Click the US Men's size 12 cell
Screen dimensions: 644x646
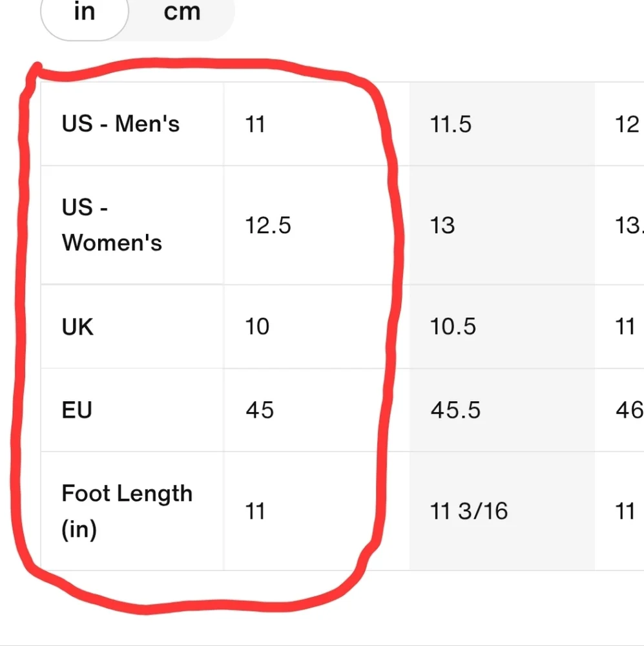619,123
